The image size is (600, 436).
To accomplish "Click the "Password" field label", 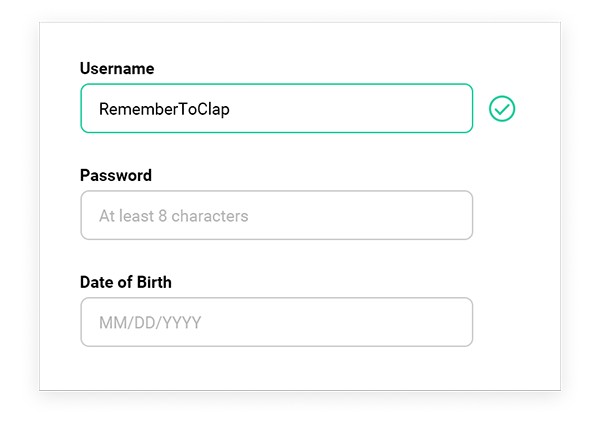I will pyautogui.click(x=116, y=175).
